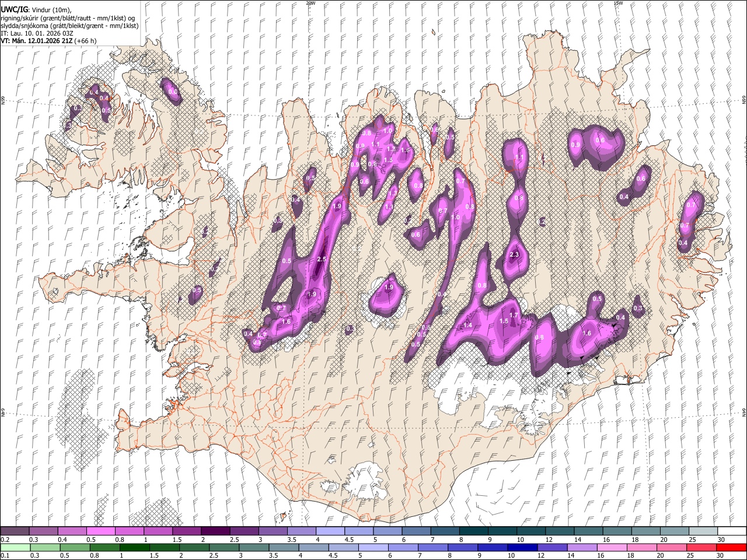Select the lilac 14 swatch, lower legend row
747x560 pixels.
tap(581, 547)
